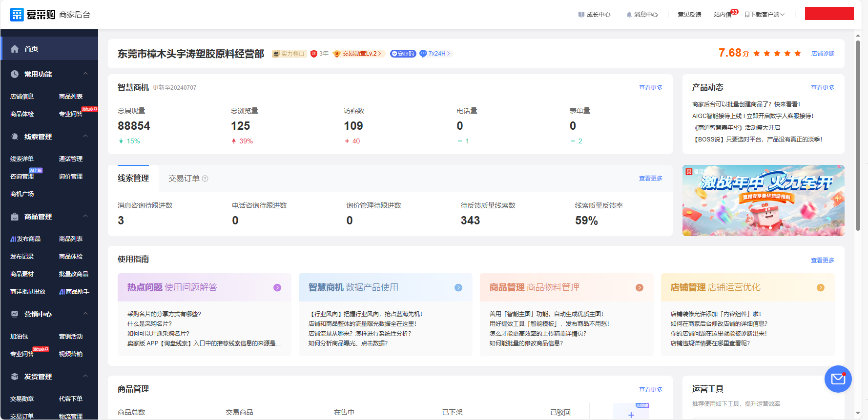Open 商品管理 guide via orange arrow icon

tap(639, 288)
